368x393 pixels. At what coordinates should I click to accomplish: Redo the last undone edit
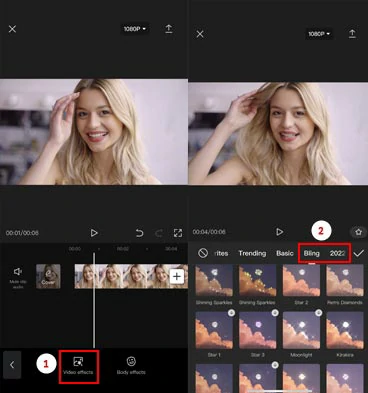tap(159, 233)
